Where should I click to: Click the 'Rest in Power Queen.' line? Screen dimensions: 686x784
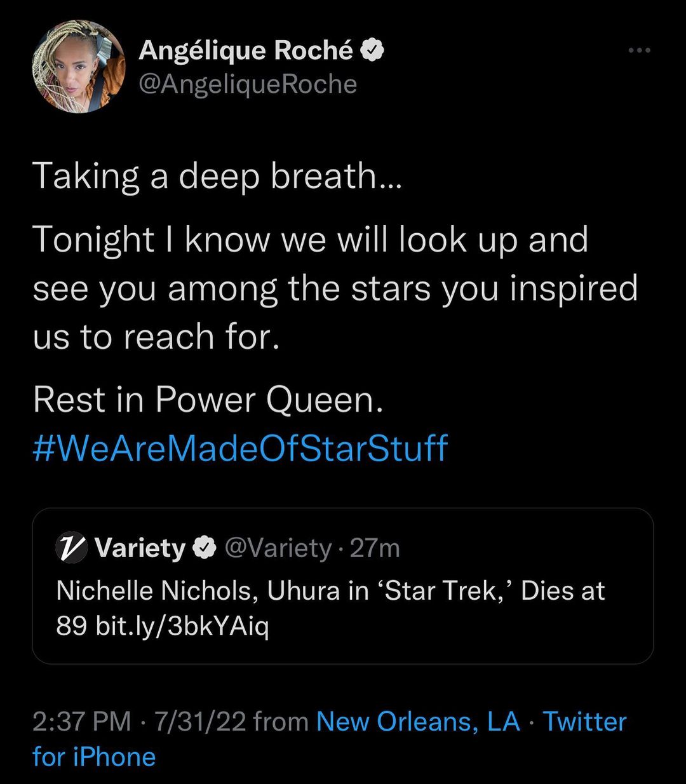208,400
